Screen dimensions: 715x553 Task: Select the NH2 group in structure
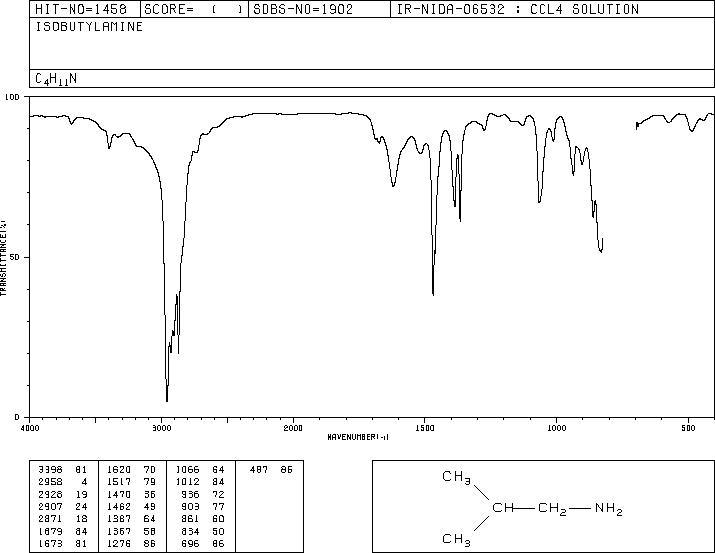point(609,508)
